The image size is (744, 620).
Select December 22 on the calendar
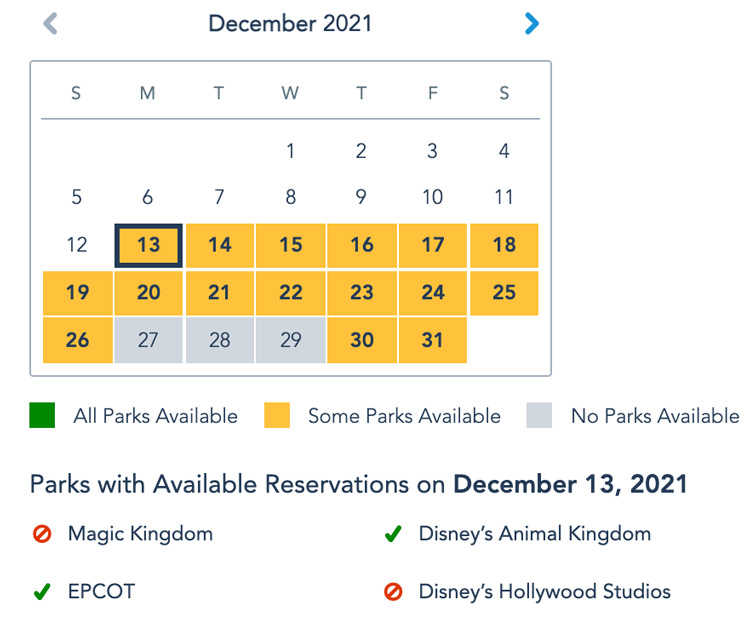291,293
